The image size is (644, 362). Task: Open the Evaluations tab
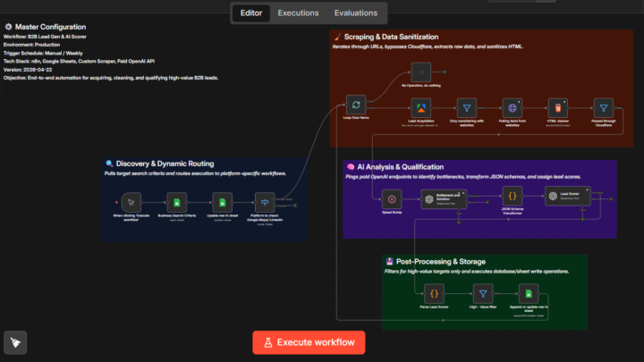coord(356,13)
